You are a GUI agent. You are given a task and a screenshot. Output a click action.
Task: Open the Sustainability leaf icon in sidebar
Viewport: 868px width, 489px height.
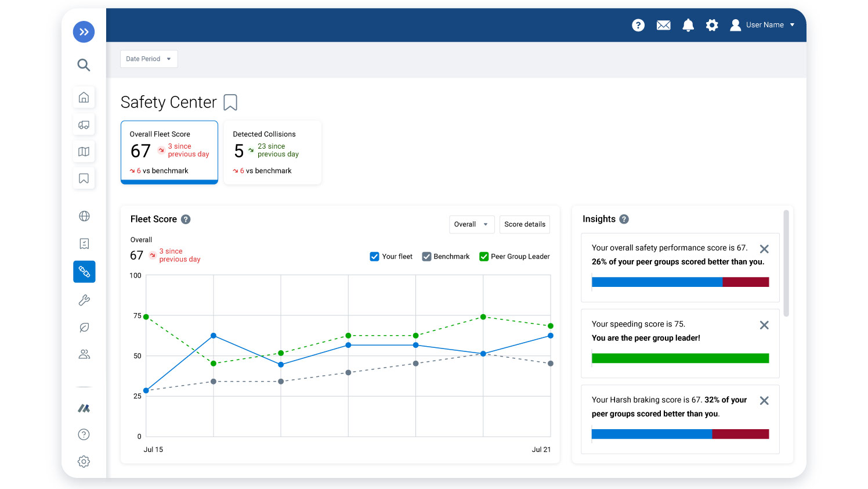(84, 327)
